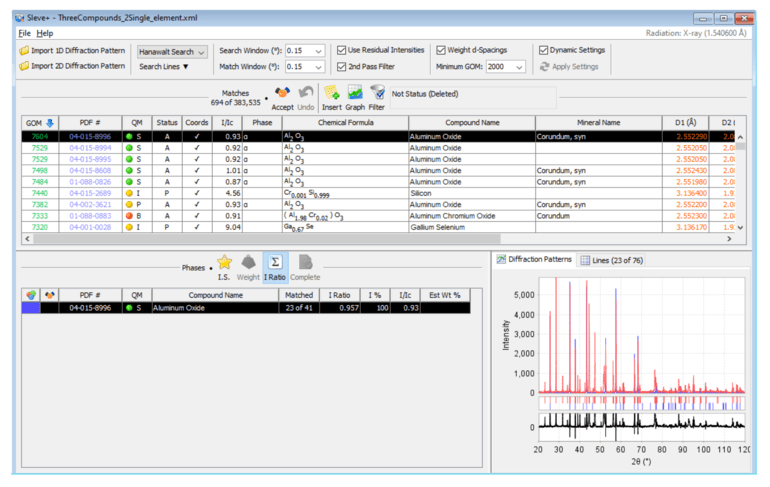Screen dimensions: 770x487
Task: Switch to the Lines (23 of 76) tab
Action: click(612, 259)
